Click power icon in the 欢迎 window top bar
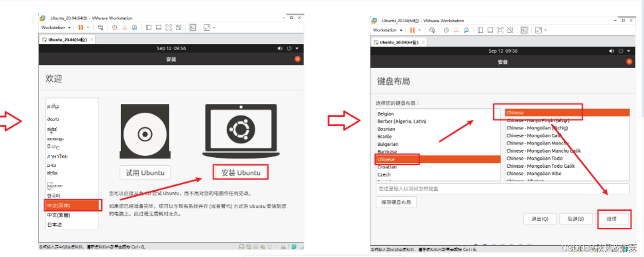 [x=289, y=48]
